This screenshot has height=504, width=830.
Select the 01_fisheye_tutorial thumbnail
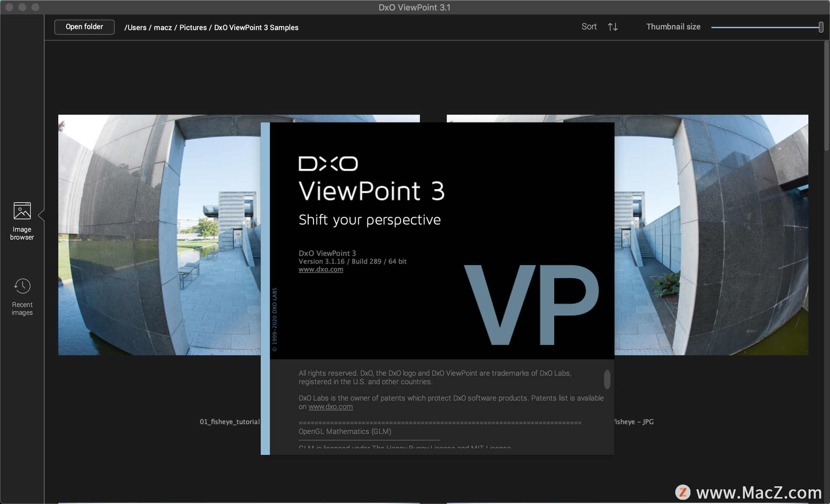[x=160, y=235]
